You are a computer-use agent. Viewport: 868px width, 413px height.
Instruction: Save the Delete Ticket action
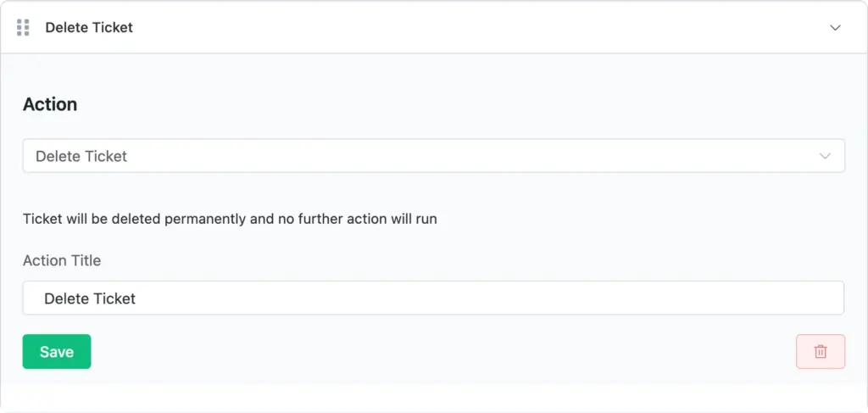pos(57,352)
